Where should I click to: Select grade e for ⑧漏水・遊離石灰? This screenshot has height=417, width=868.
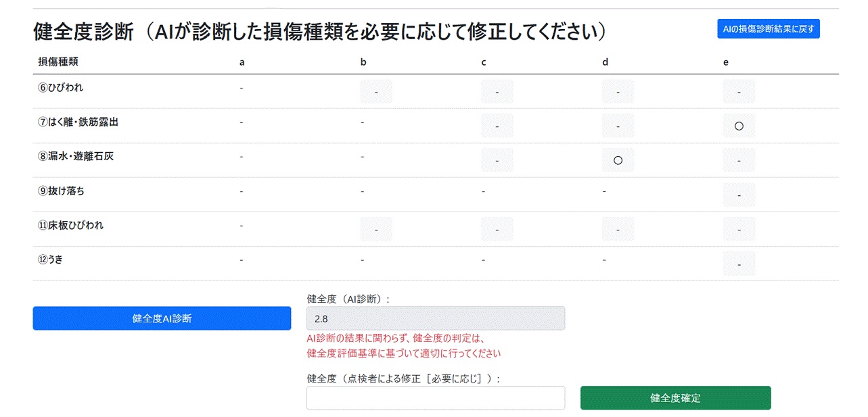(x=739, y=160)
